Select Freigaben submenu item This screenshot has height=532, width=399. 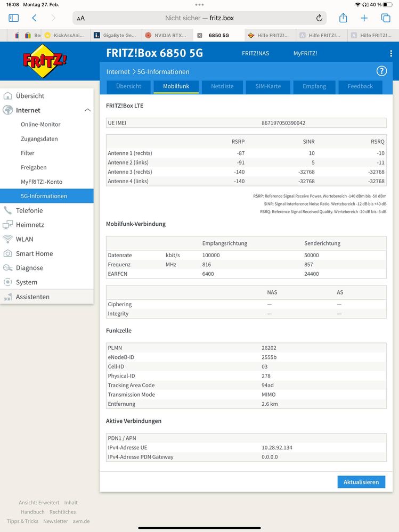[x=34, y=167]
